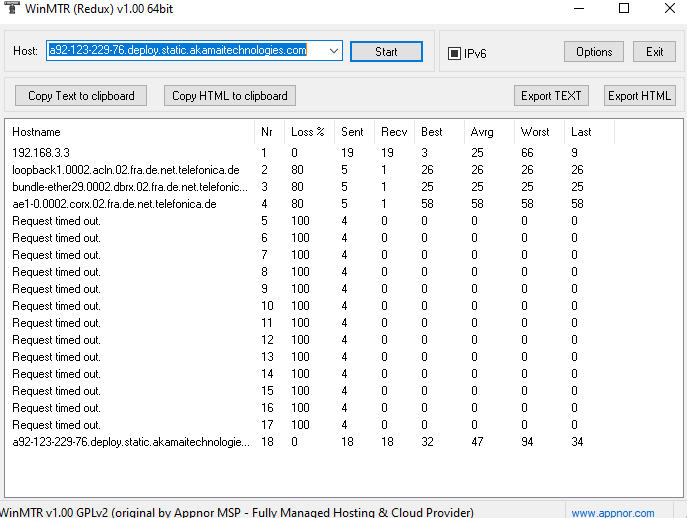The image size is (687, 518).
Task: Sort by the Nr column header
Action: [x=269, y=132]
